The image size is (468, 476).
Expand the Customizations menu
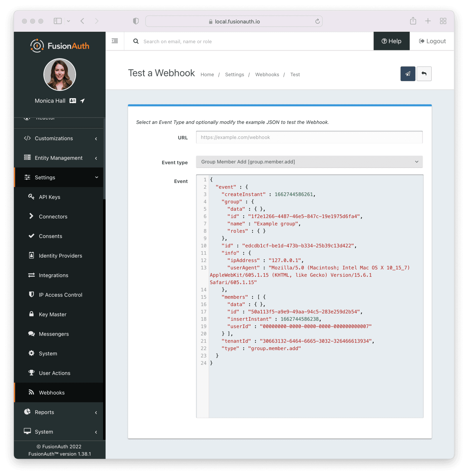point(58,138)
